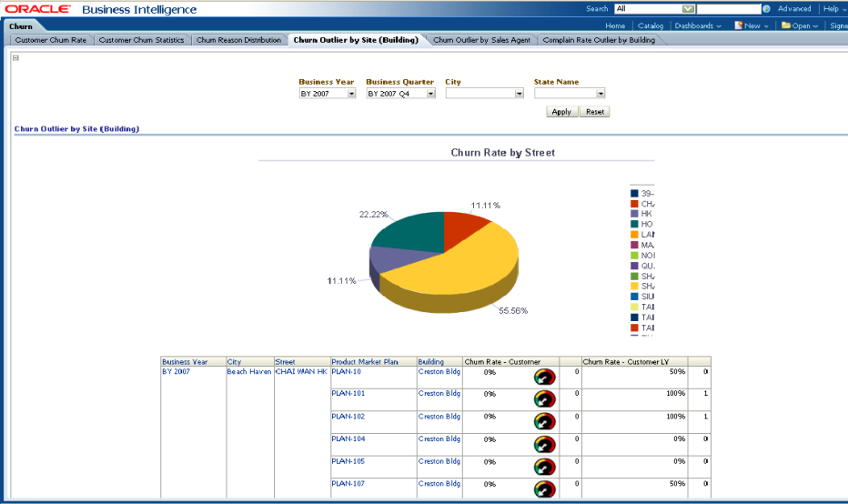The height and width of the screenshot is (504, 848).
Task: Open the Open menu label
Action: point(801,25)
